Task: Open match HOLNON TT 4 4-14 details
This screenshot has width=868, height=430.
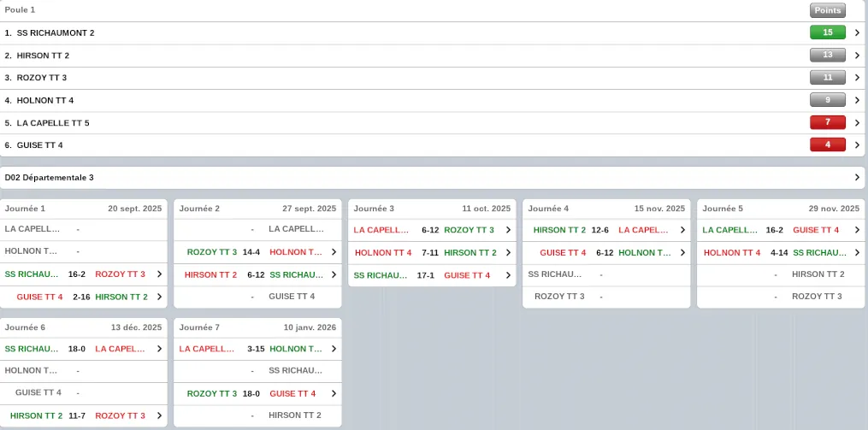Action: click(x=782, y=252)
